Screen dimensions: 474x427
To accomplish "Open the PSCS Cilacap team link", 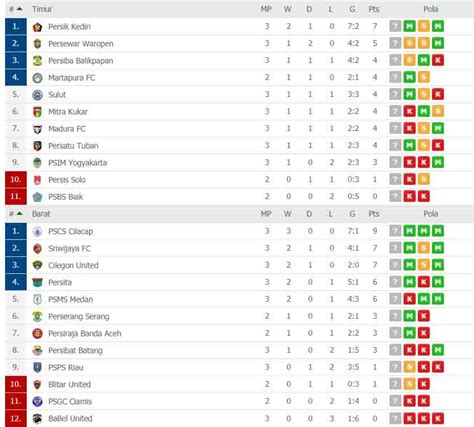I will (x=71, y=231).
